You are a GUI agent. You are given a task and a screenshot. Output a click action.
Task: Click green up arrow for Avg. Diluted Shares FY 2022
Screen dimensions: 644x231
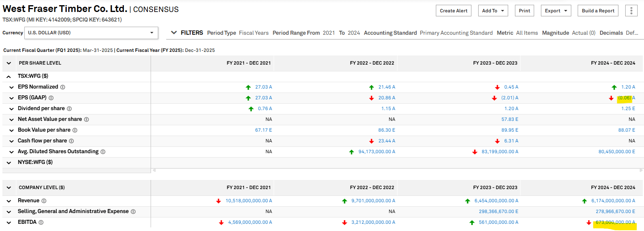point(352,152)
